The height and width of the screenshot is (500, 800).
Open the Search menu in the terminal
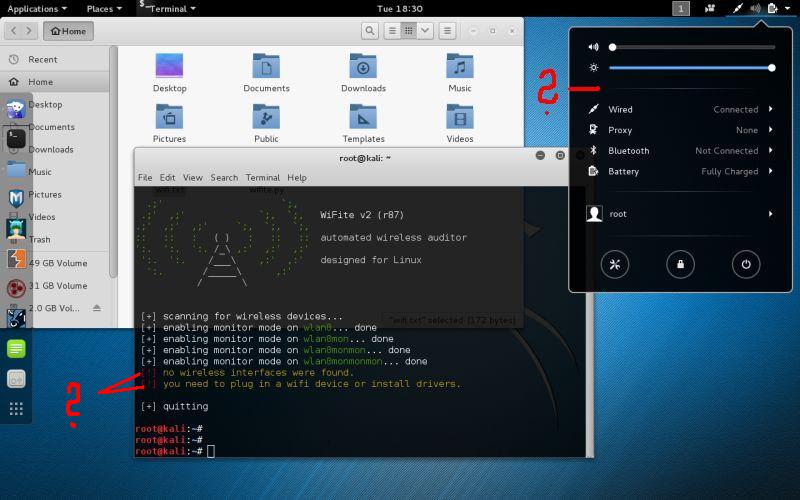[x=224, y=177]
